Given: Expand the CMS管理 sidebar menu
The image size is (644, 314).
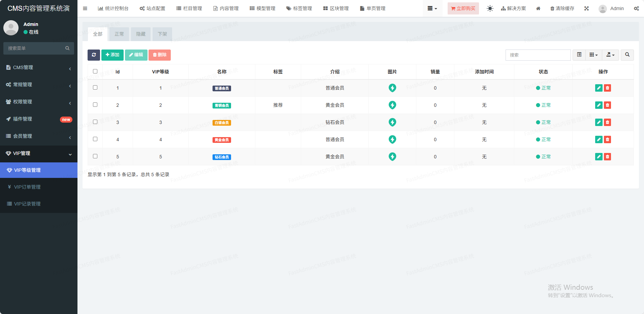Looking at the screenshot, I should click(x=39, y=67).
